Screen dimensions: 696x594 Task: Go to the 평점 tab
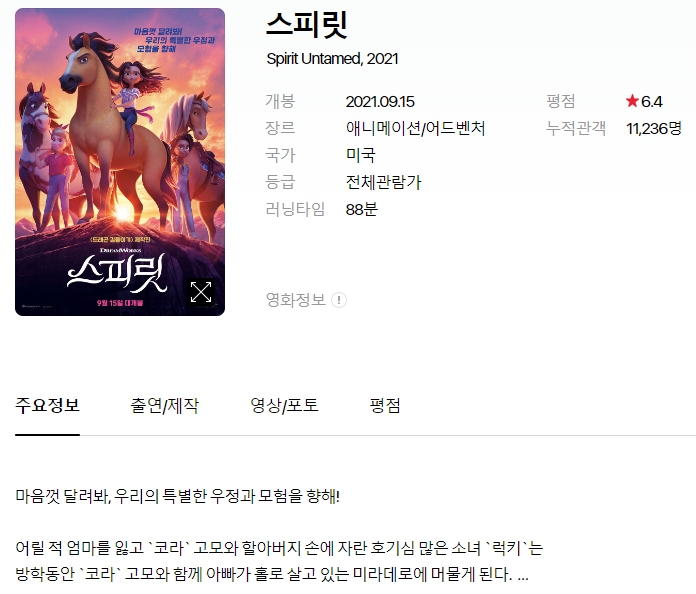coord(385,405)
